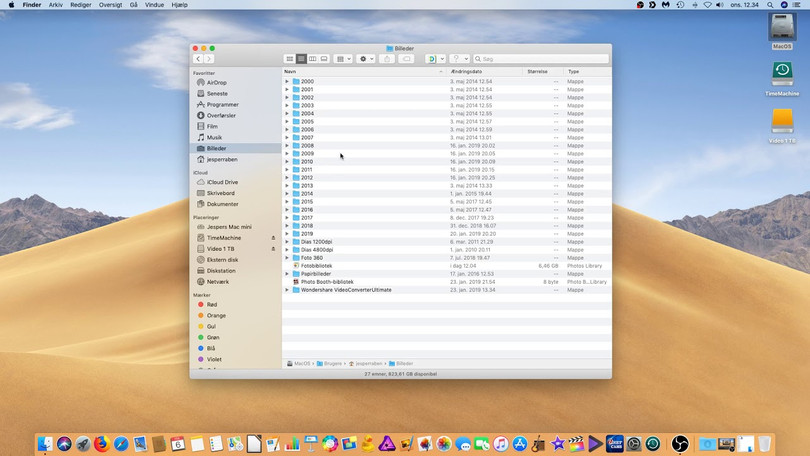Select the Orange tag in sidebar
This screenshot has height=456, width=810.
[216, 315]
